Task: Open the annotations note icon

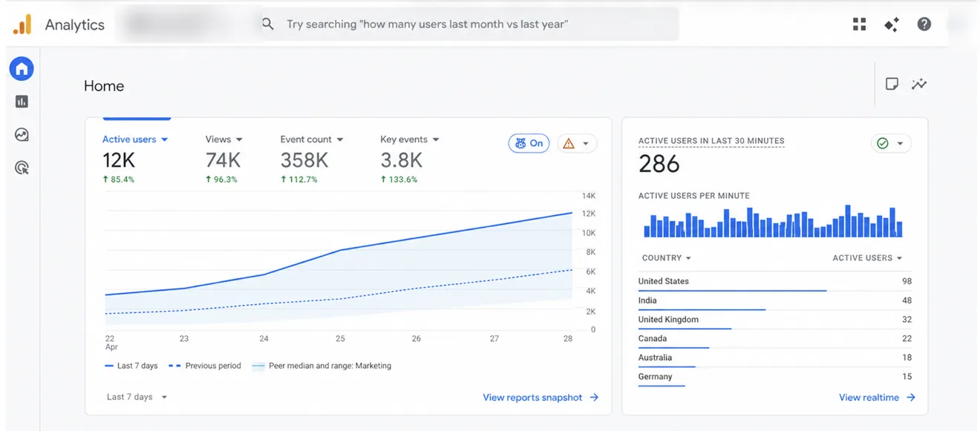Action: point(892,84)
